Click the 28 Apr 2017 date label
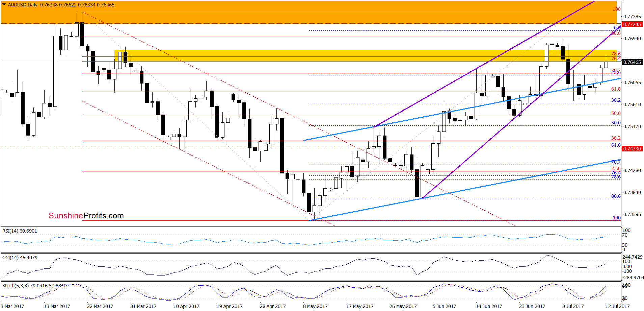This screenshot has width=644, height=311. (x=273, y=306)
